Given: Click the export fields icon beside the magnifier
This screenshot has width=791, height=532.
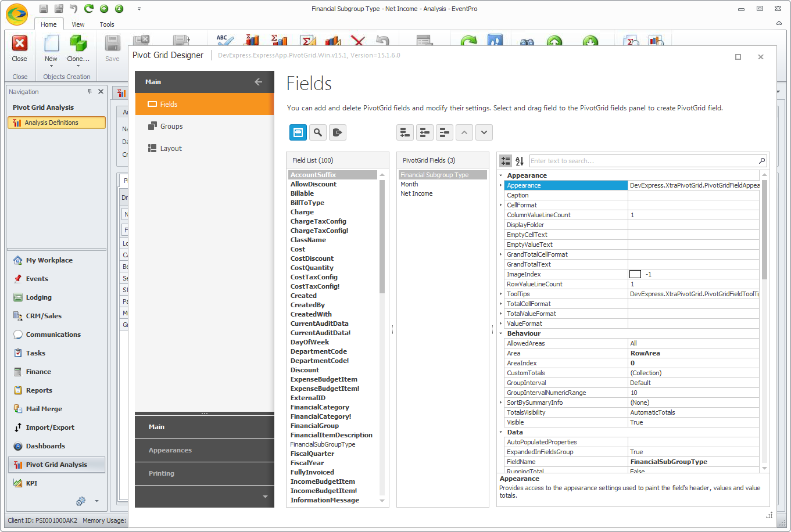Looking at the screenshot, I should pos(338,132).
